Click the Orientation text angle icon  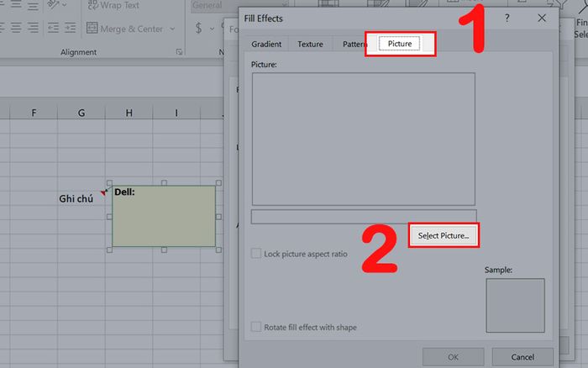[53, 4]
